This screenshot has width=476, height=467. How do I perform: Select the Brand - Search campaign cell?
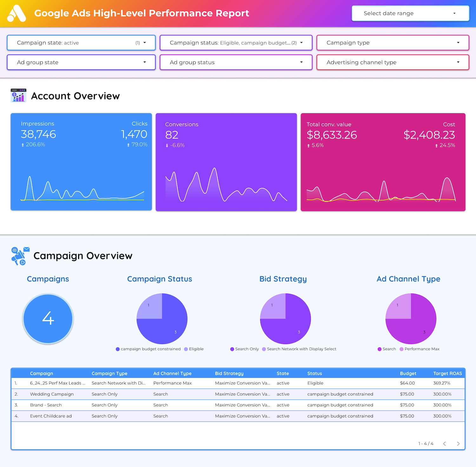click(x=46, y=405)
